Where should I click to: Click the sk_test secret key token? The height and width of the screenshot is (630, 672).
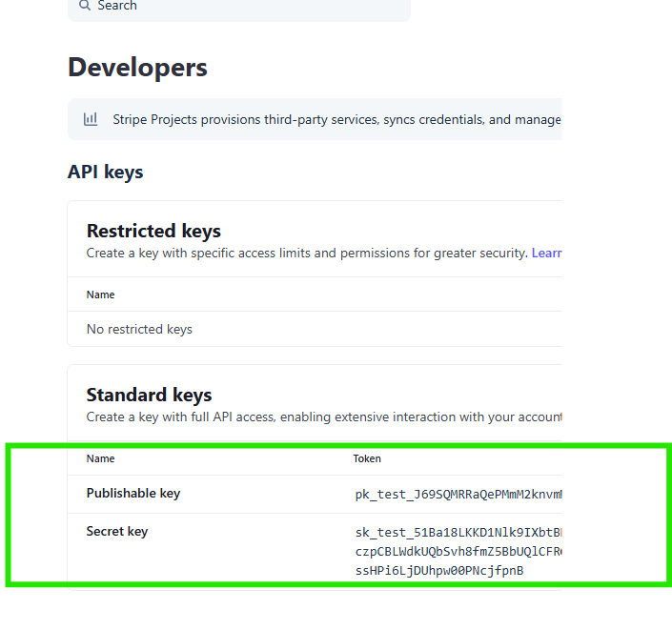click(x=458, y=552)
